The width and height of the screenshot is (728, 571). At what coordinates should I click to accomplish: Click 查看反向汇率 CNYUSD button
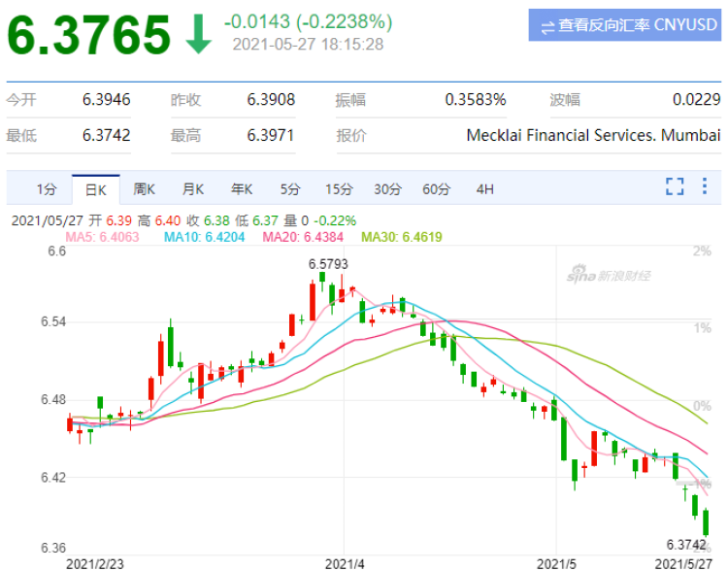(624, 25)
